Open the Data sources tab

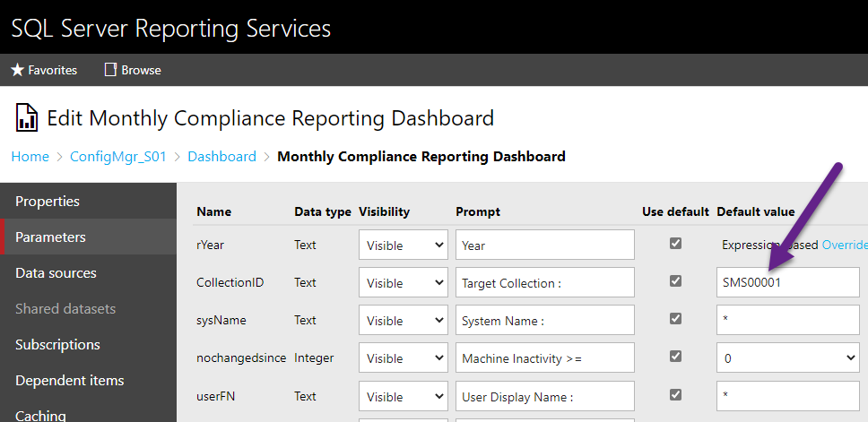89,272
